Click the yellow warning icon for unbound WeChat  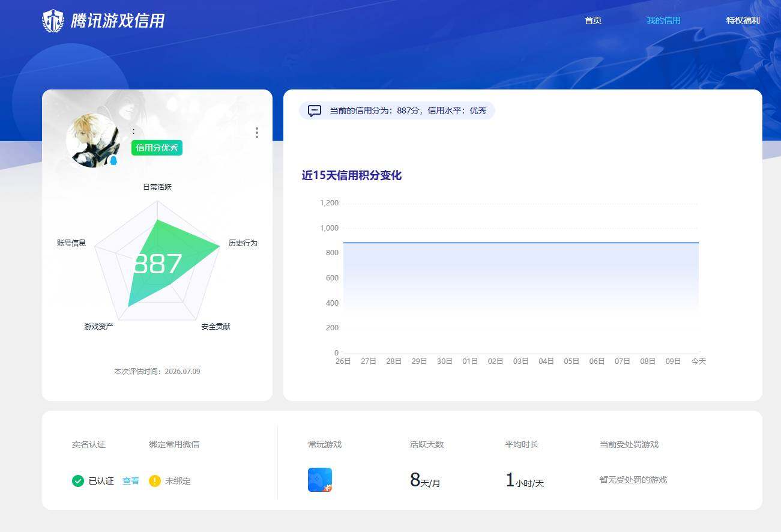155,481
